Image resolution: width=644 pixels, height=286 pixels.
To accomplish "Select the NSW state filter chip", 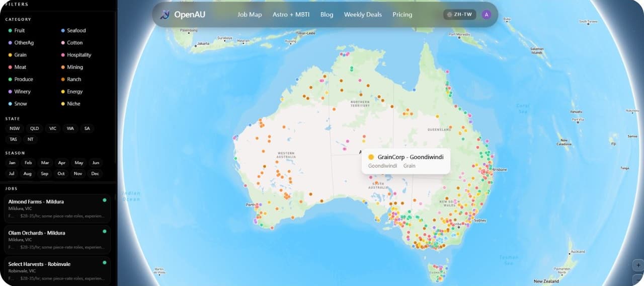I will [x=15, y=128].
